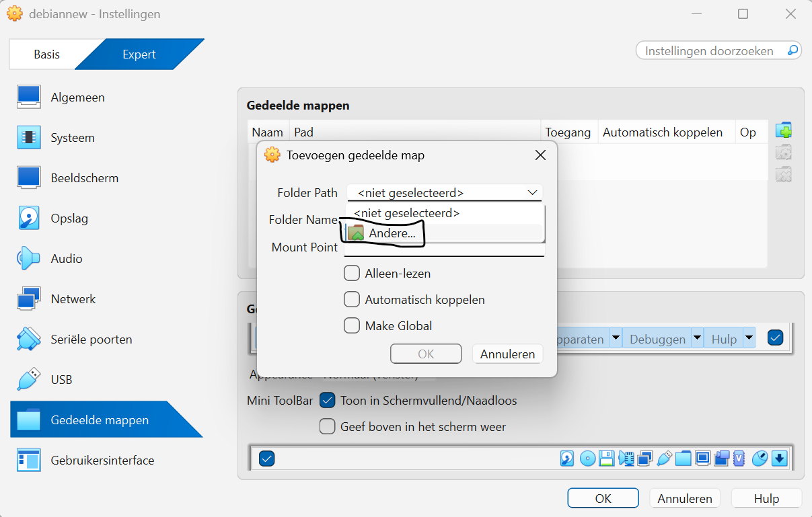This screenshot has width=812, height=517.
Task: Click the shared folders status bar icon
Action: 684,459
